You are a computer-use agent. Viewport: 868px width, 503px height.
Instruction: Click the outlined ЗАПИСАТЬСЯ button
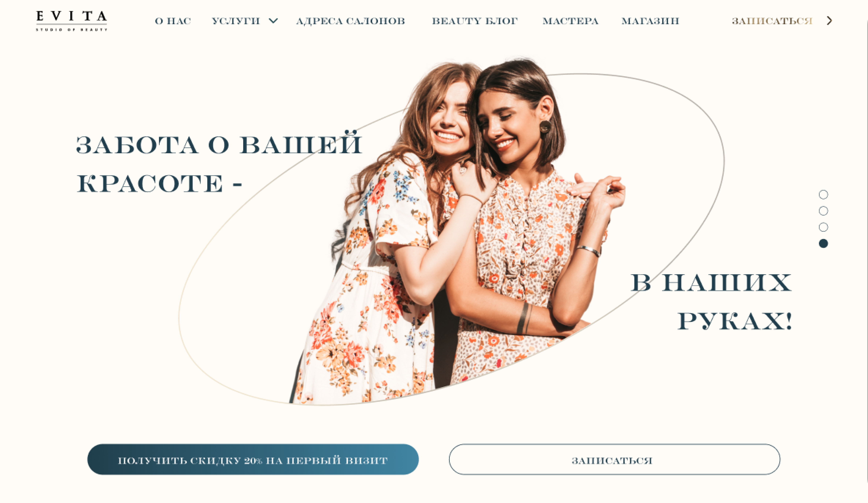(615, 459)
